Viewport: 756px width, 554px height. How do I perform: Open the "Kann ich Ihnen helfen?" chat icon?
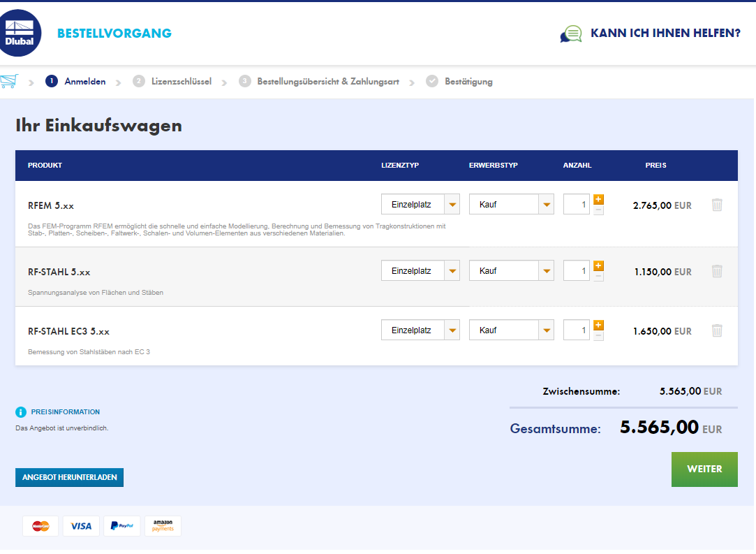pyautogui.click(x=570, y=33)
